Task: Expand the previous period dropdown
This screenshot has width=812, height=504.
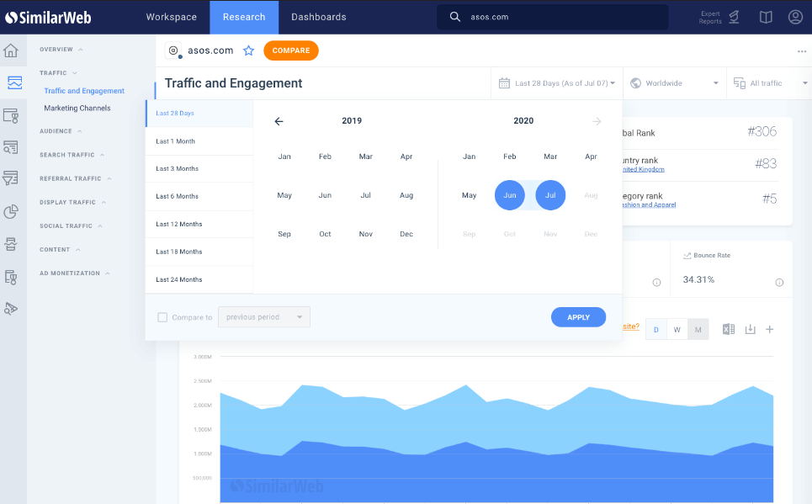Action: click(264, 317)
